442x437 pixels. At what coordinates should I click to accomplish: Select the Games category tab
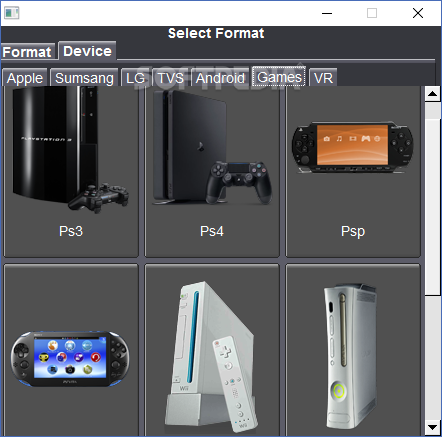[x=279, y=77]
